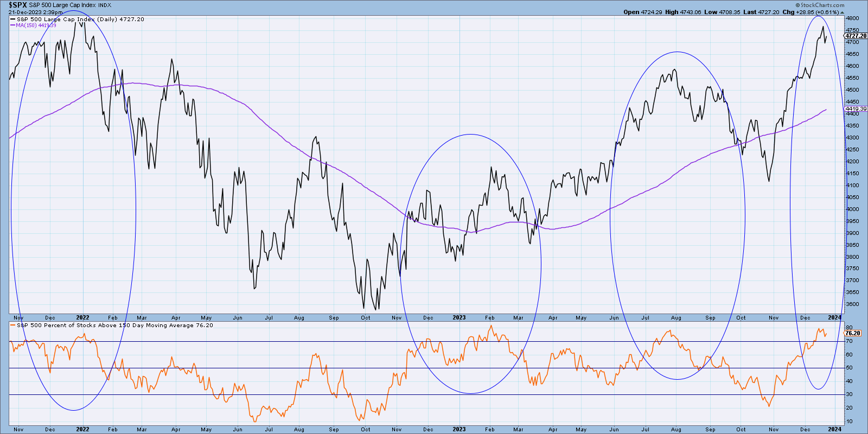Click the 2022 year label on bottom-most date axis
Image resolution: width=868 pixels, height=434 pixels.
(x=82, y=429)
